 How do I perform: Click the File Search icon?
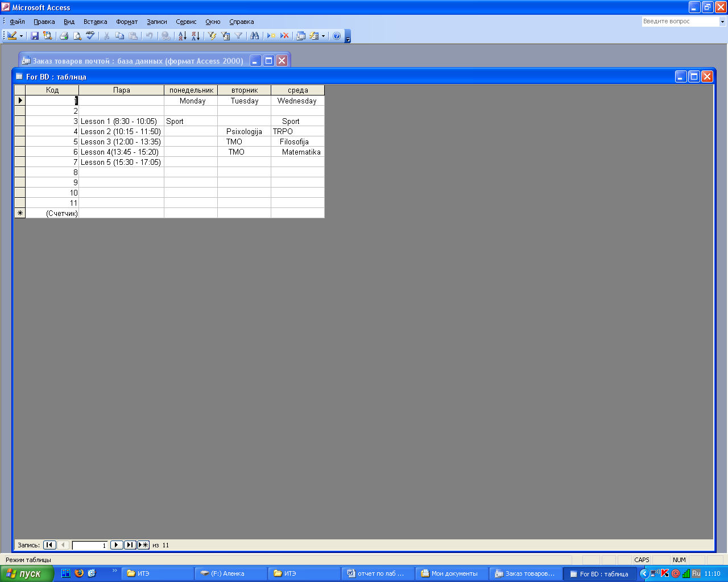coord(47,35)
